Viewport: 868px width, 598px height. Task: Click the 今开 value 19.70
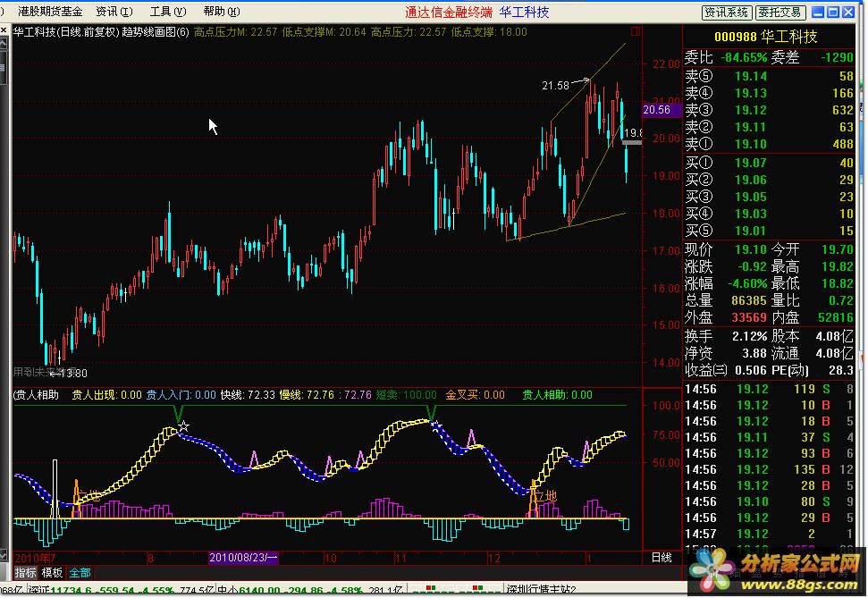click(838, 249)
